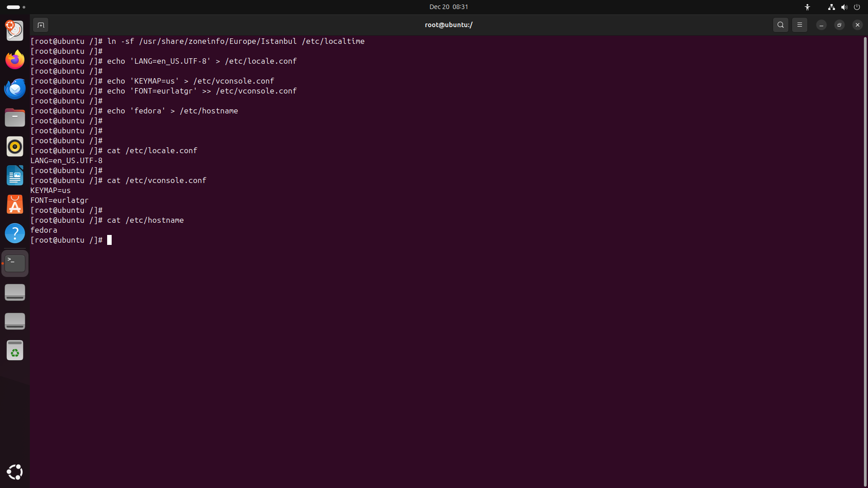This screenshot has height=488, width=868.
Task: Restore the terminal window size
Action: (840, 25)
